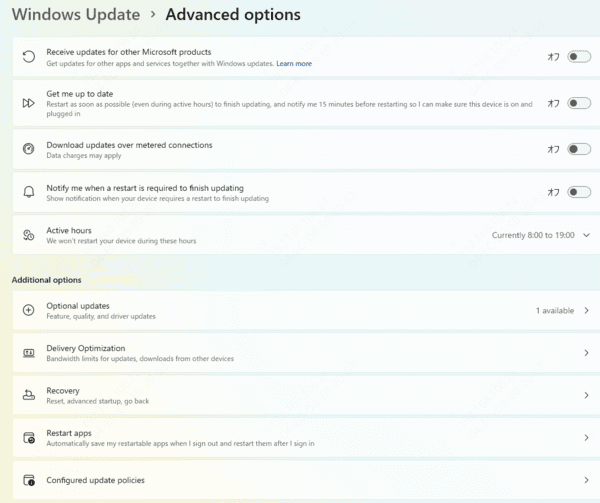Click the '1 available' status text
This screenshot has height=503, width=600.
(x=555, y=311)
